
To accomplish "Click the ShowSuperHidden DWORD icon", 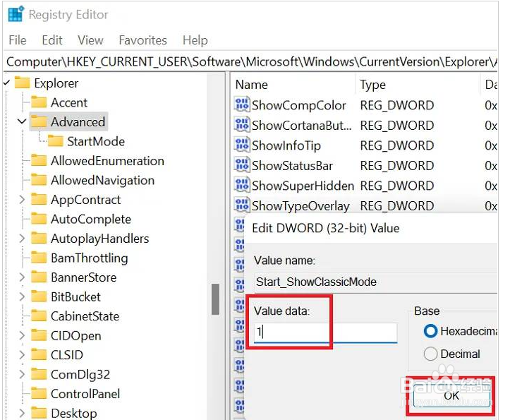I will [x=242, y=186].
